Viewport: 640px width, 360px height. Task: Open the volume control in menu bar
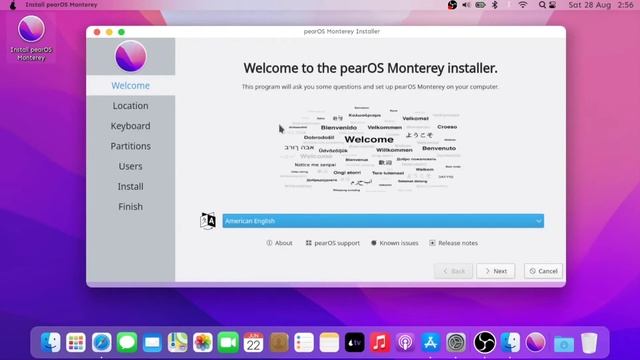click(x=466, y=5)
